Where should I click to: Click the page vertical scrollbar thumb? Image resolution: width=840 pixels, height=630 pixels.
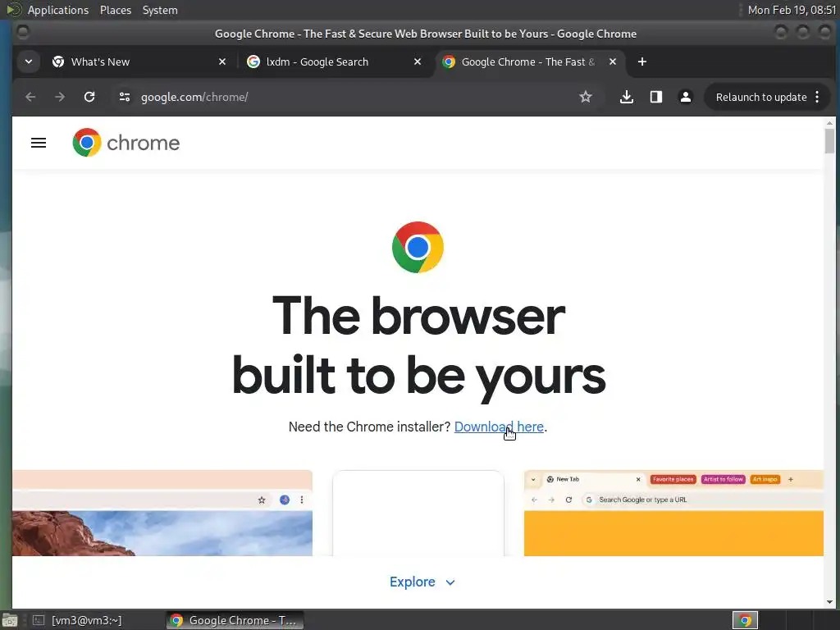pyautogui.click(x=829, y=141)
